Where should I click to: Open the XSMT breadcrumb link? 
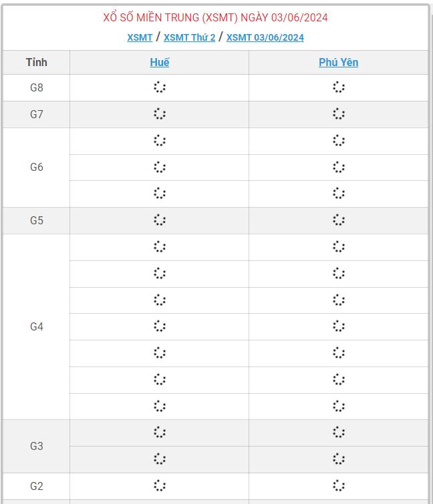tap(140, 37)
